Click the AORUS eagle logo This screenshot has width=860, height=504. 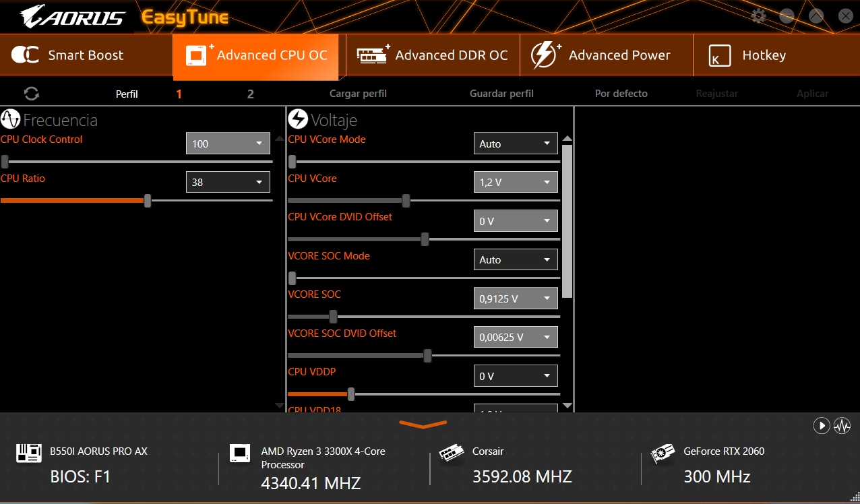click(x=72, y=17)
